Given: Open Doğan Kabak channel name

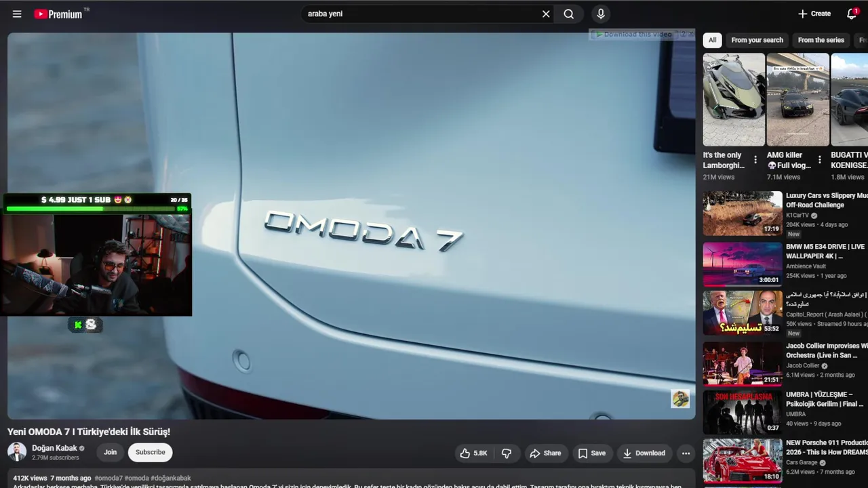Looking at the screenshot, I should click(54, 448).
